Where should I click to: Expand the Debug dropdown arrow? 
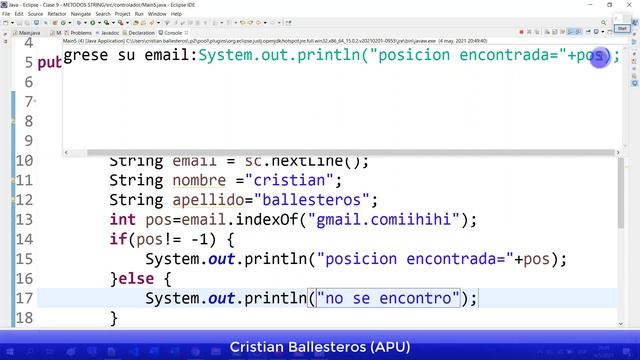coord(85,23)
